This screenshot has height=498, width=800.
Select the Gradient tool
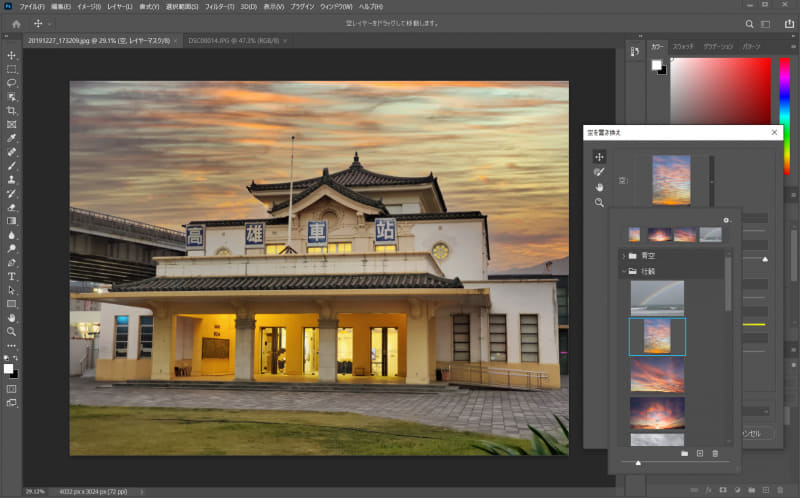coord(11,221)
